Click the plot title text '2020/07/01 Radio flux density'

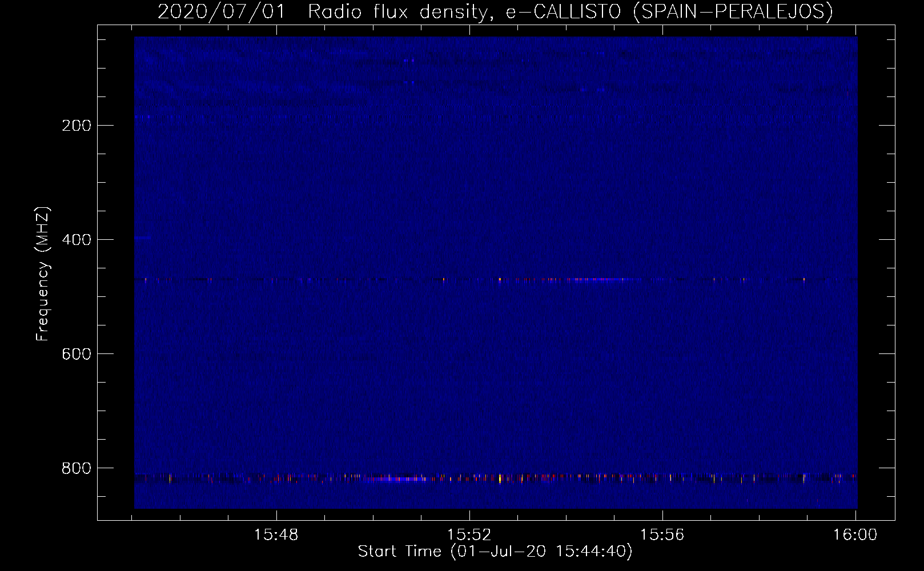(x=325, y=12)
